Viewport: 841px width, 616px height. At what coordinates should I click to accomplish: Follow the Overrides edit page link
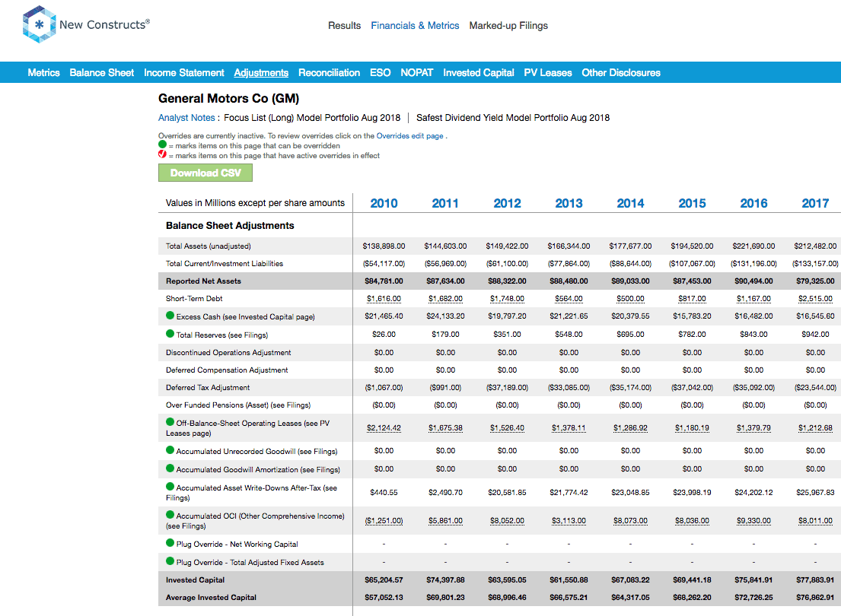coord(409,136)
